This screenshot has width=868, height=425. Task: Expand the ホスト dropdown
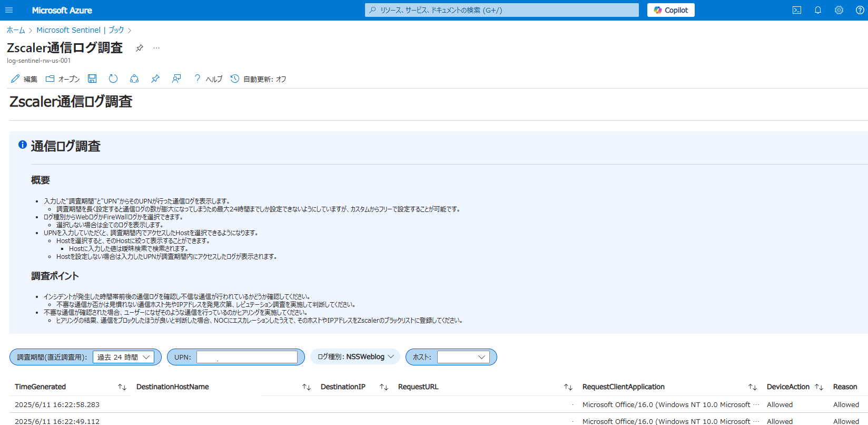(x=463, y=357)
